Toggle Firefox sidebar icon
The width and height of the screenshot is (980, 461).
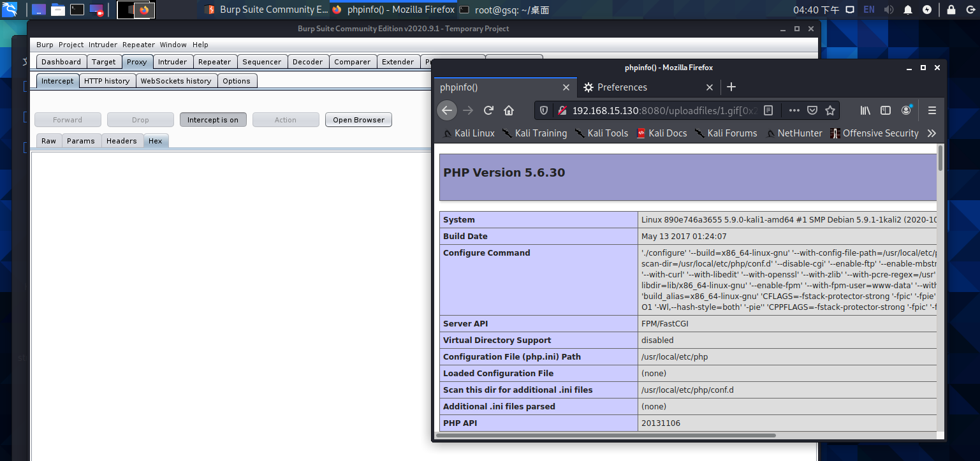(x=886, y=110)
